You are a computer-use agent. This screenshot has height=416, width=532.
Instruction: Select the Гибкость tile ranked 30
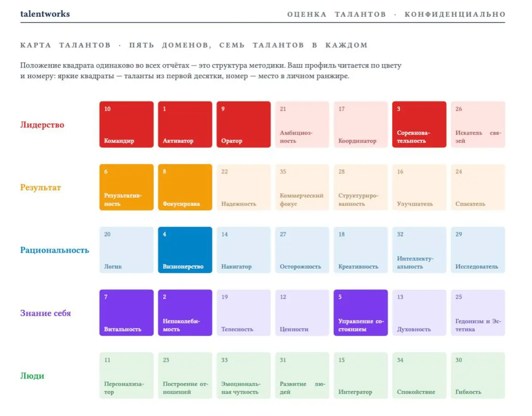(478, 376)
